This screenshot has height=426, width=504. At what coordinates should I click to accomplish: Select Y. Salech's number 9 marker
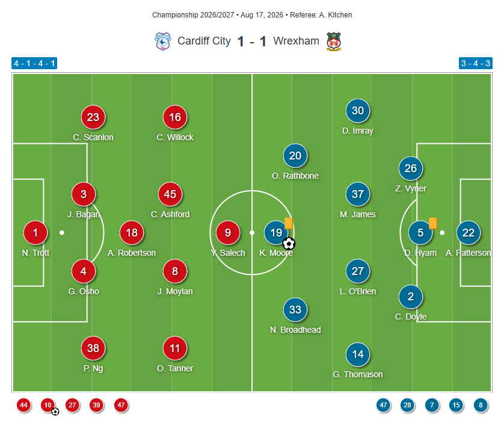(228, 232)
